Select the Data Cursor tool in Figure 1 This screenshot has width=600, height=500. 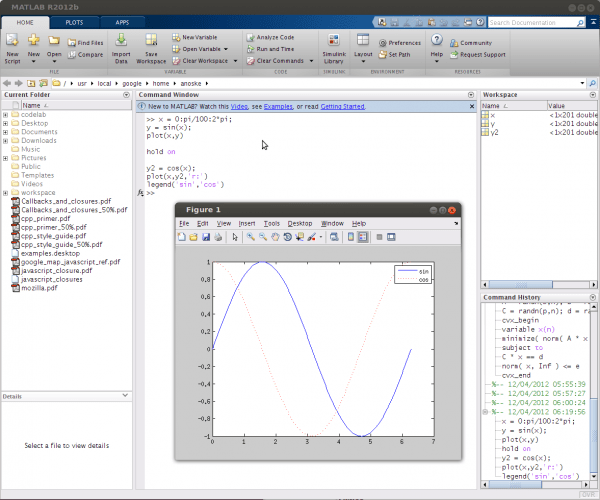coord(299,237)
